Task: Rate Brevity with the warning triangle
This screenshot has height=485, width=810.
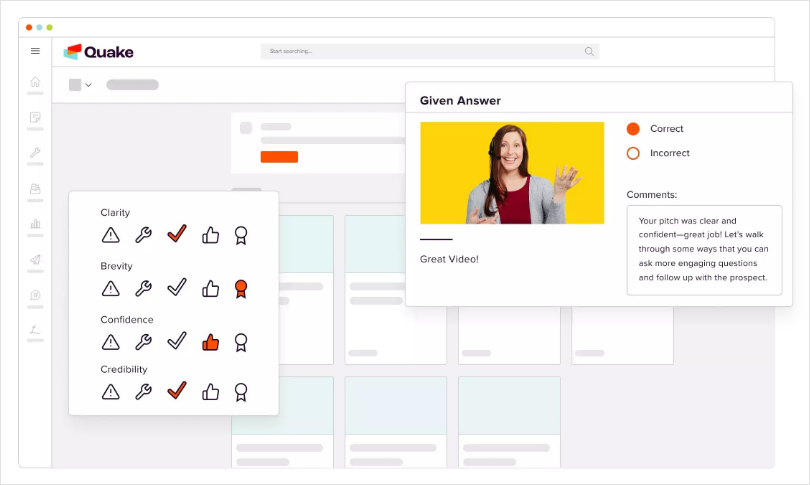Action: point(111,288)
